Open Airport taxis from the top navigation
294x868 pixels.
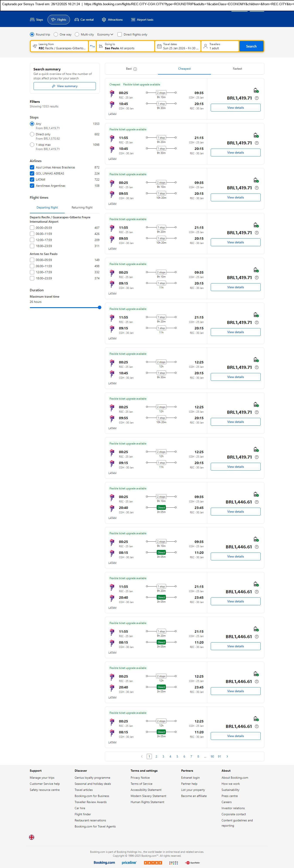click(x=142, y=20)
